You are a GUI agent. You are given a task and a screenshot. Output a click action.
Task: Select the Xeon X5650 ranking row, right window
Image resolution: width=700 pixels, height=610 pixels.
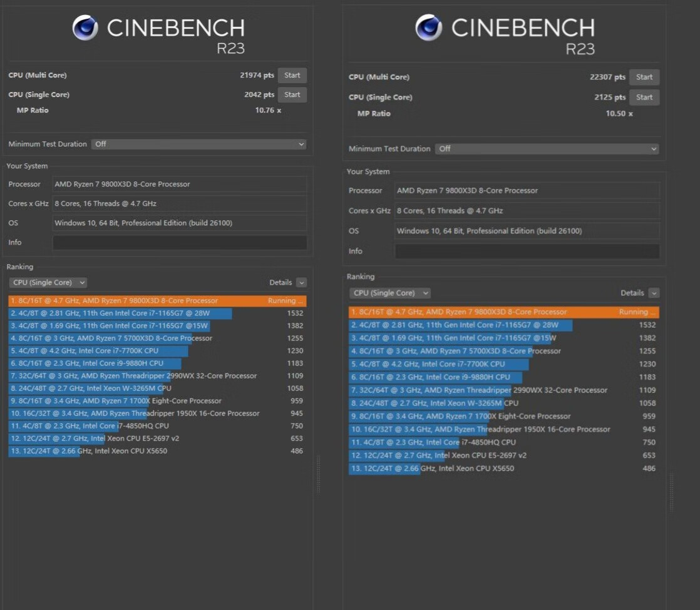coord(504,468)
